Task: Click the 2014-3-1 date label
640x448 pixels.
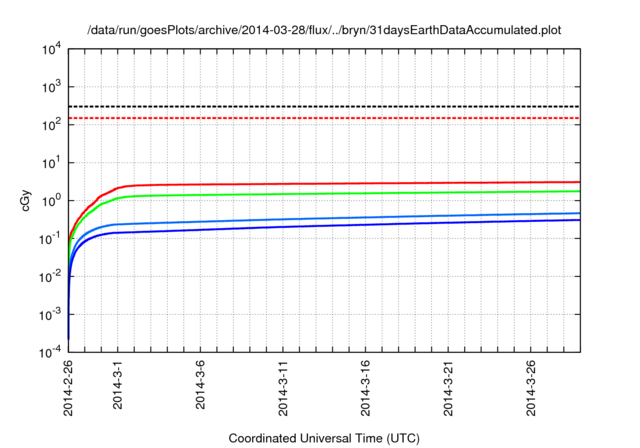Action: click(118, 384)
